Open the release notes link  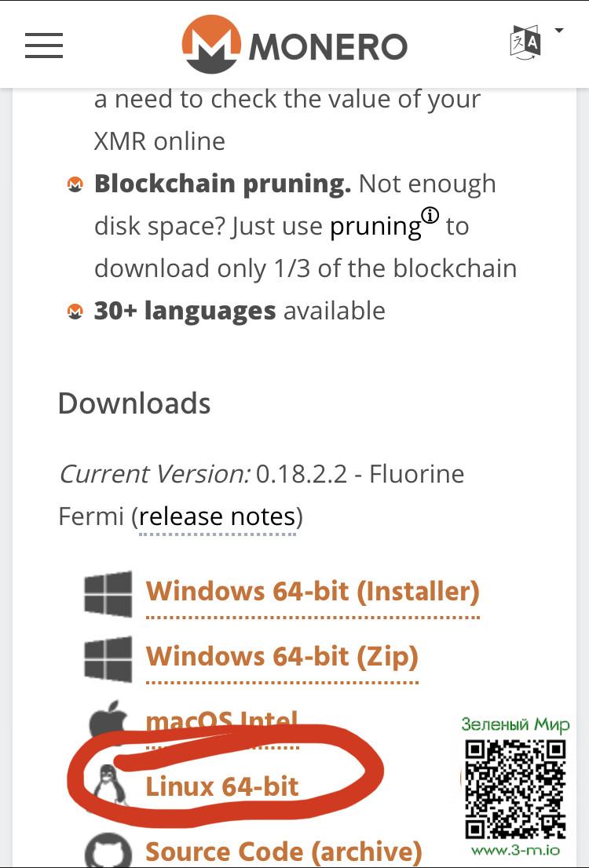[x=218, y=516]
